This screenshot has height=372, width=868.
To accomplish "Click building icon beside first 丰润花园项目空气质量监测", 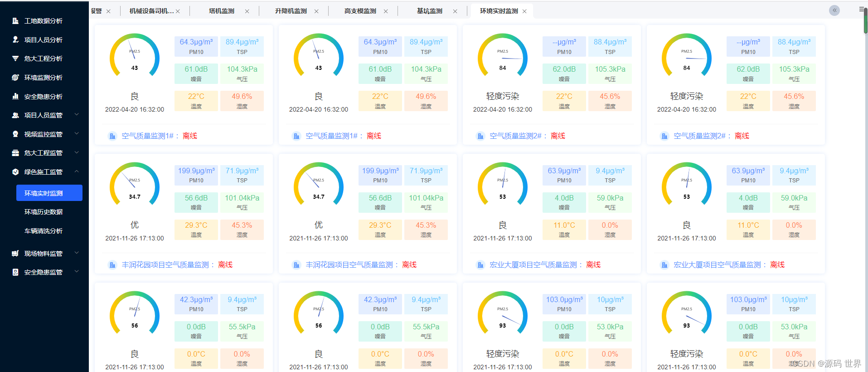I will 112,265.
